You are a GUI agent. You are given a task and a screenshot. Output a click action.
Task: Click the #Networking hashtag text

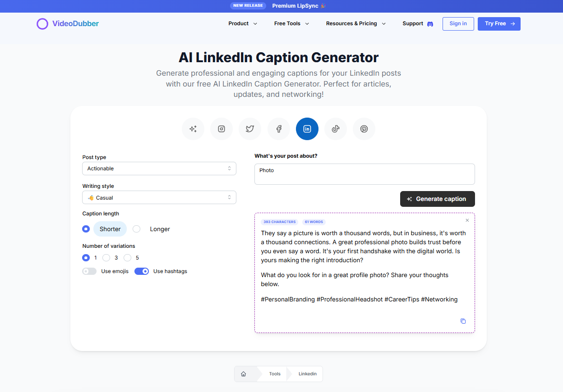coord(439,299)
